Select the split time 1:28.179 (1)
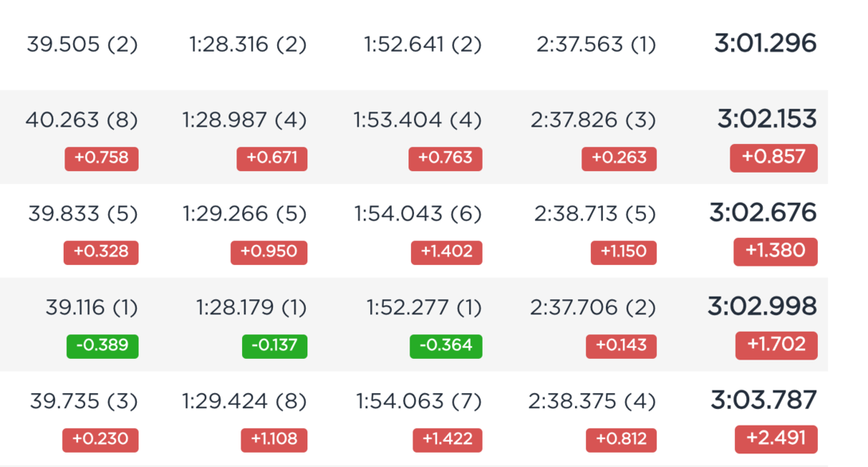868x467 pixels. click(x=252, y=307)
